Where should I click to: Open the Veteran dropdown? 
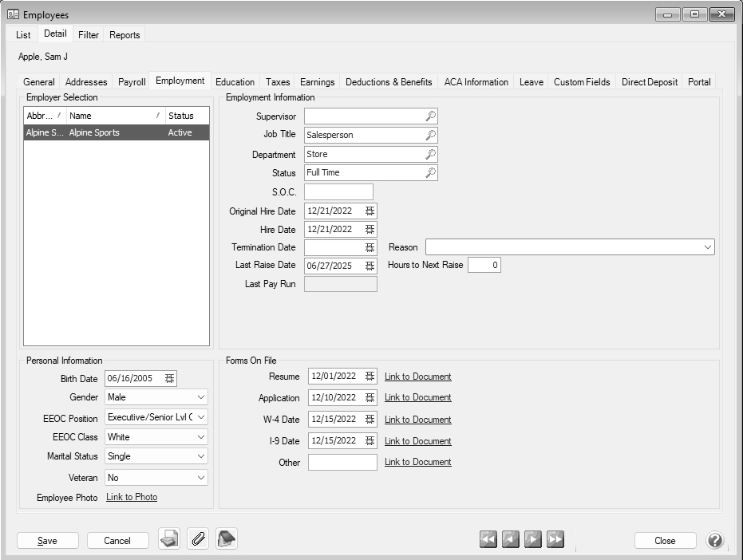click(x=200, y=478)
